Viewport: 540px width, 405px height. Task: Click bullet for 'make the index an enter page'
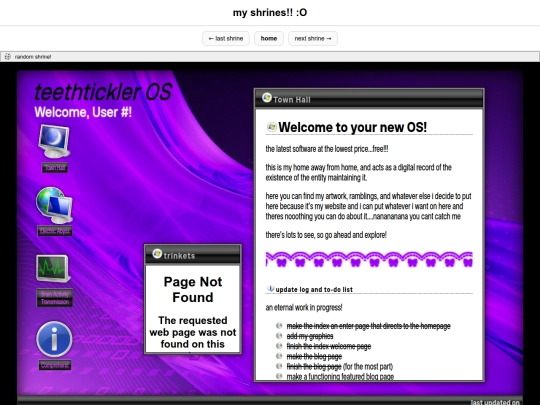[x=279, y=325]
